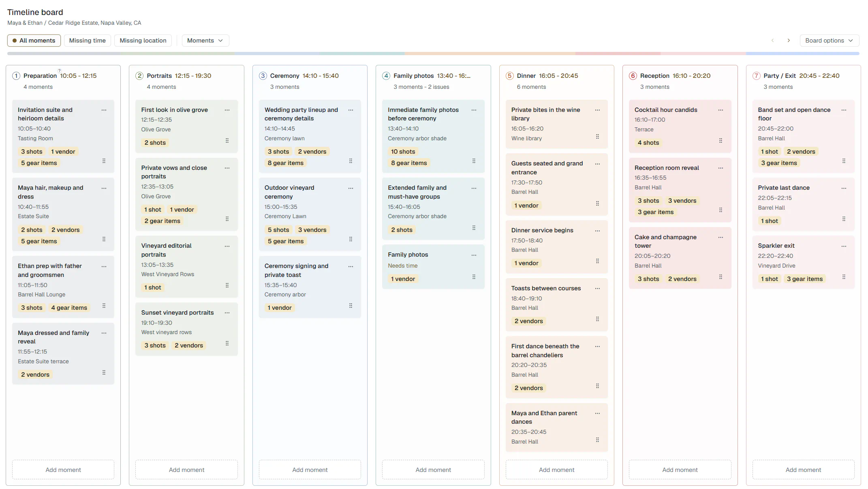Expand Board options dropdown
Viewport: 868px width, 489px height.
(830, 41)
